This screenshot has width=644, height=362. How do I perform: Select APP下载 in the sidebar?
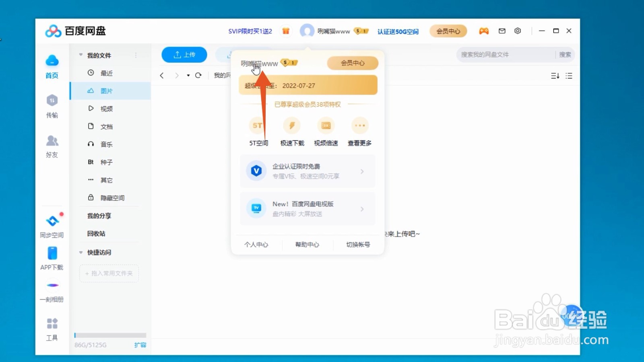pyautogui.click(x=52, y=259)
